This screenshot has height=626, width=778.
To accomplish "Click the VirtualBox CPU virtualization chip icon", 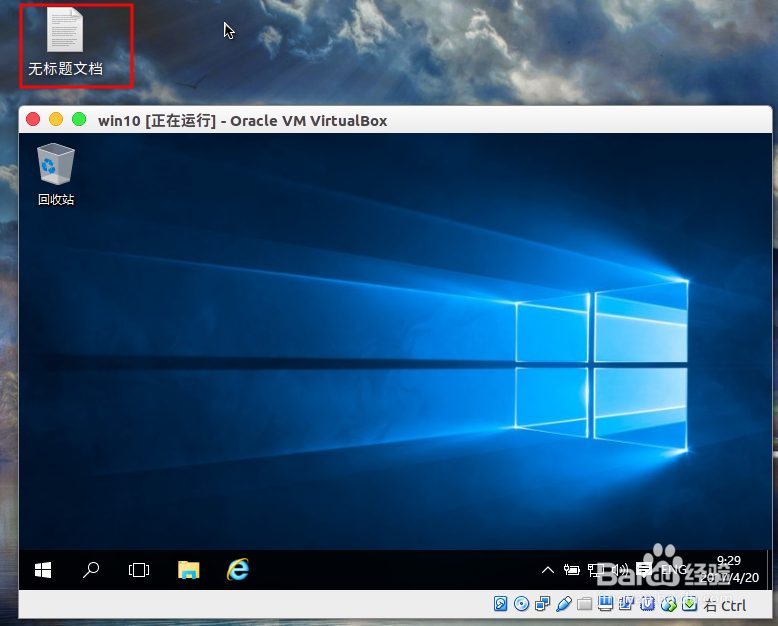I will 648,604.
